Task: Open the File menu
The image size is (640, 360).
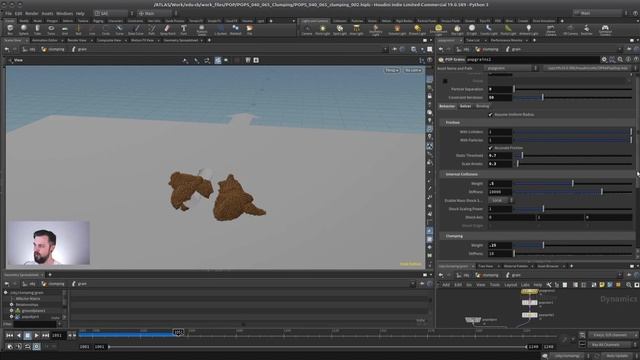Action: pyautogui.click(x=8, y=13)
